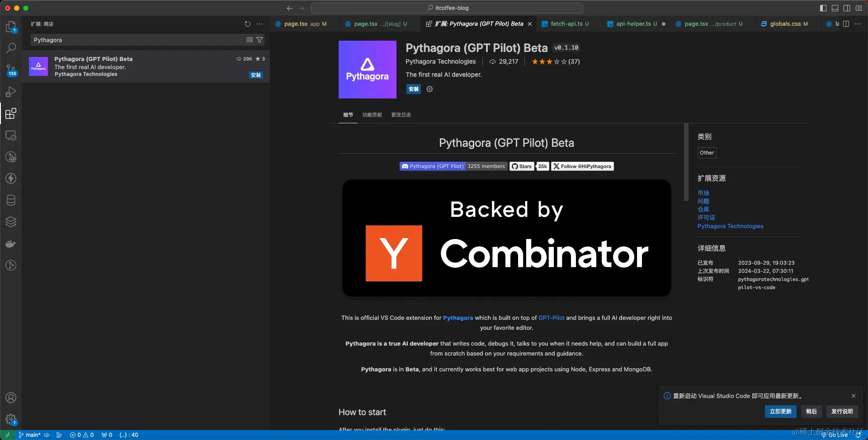
Task: Select the 更改日志 changelog tab
Action: point(401,115)
